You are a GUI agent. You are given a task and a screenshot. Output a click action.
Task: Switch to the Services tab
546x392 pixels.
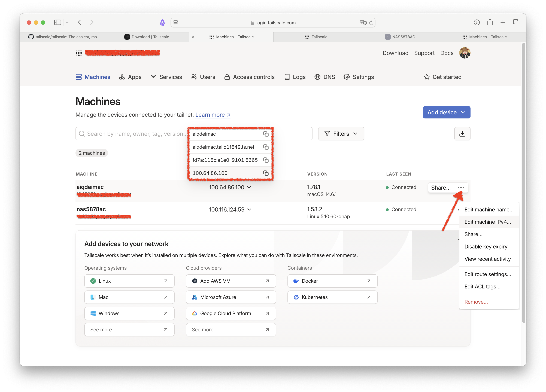click(166, 77)
